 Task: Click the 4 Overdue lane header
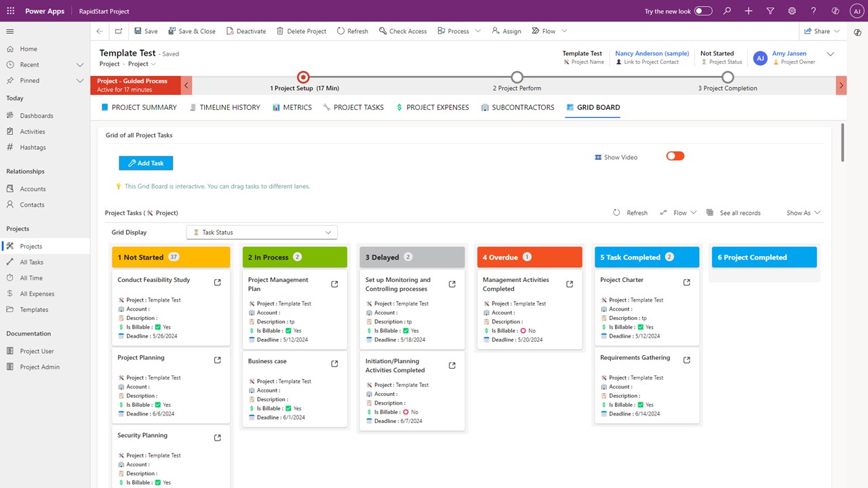click(x=529, y=257)
